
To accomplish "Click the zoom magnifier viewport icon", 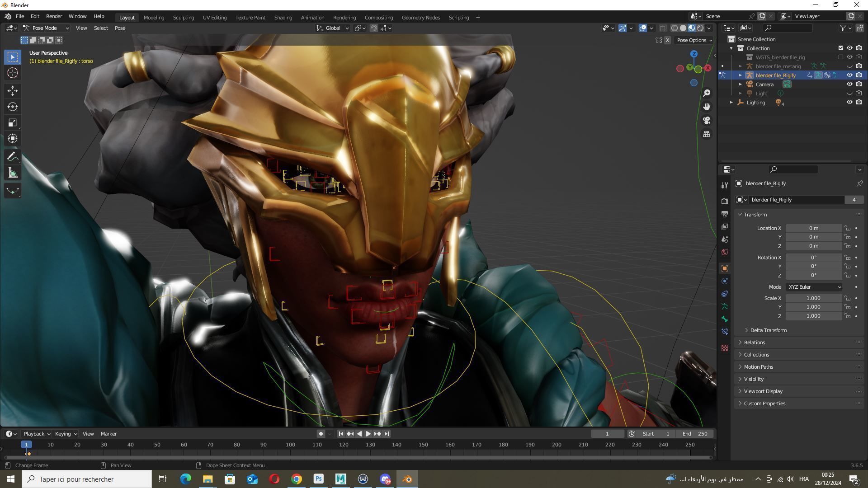I will click(x=707, y=93).
